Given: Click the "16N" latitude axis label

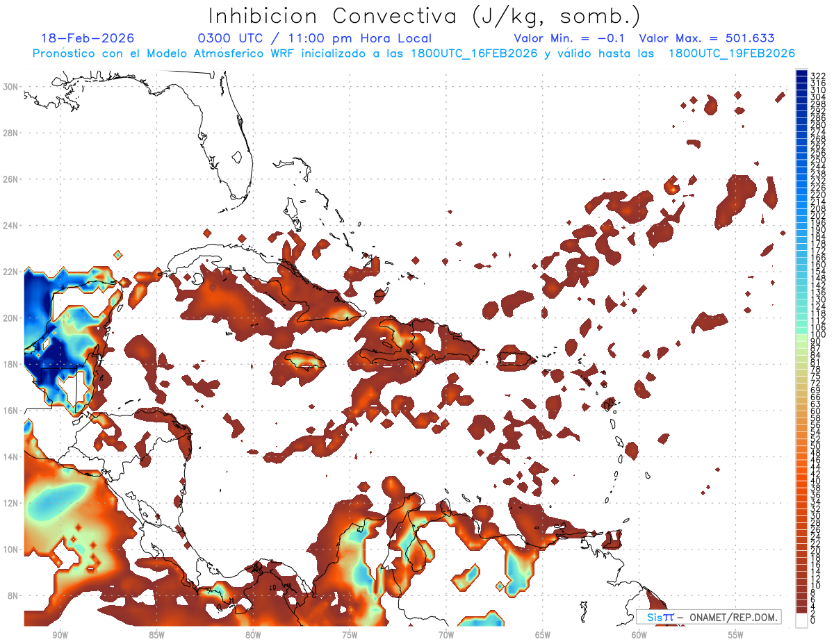Looking at the screenshot, I should click(x=11, y=411).
